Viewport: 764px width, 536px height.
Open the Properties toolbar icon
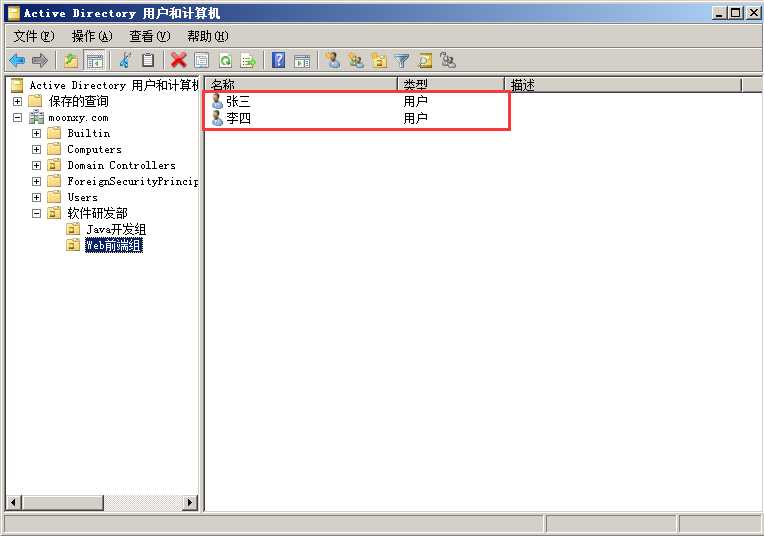tap(201, 60)
